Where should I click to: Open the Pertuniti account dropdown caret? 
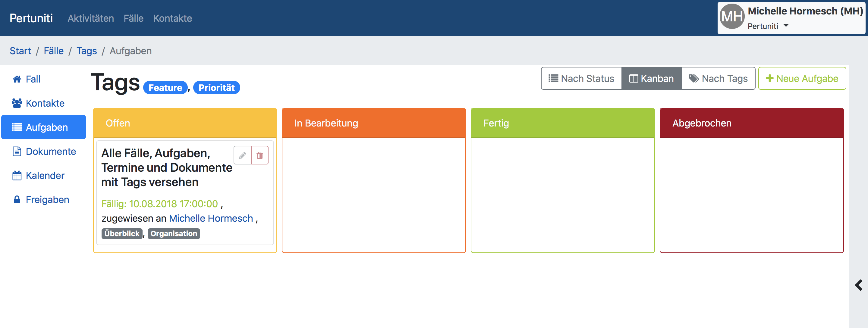click(786, 26)
